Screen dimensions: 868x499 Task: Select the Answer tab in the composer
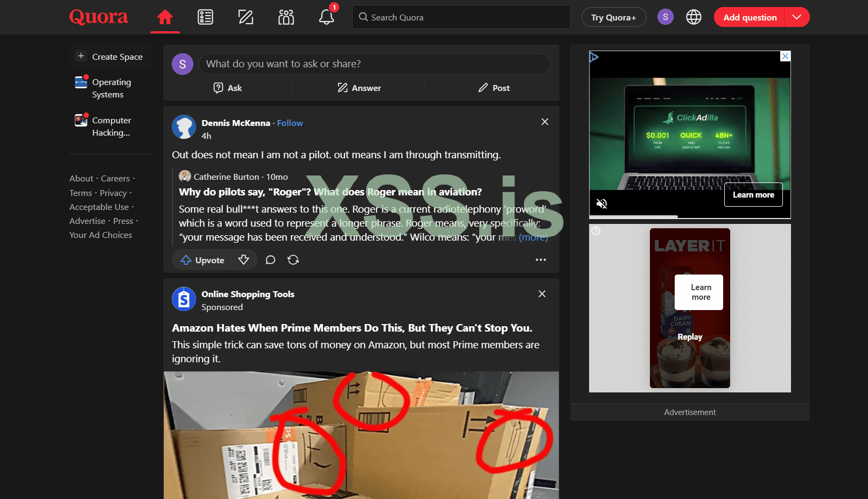pyautogui.click(x=359, y=88)
